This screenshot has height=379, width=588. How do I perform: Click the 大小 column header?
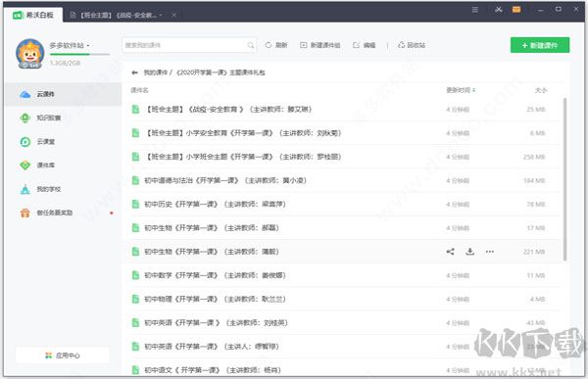click(x=541, y=90)
